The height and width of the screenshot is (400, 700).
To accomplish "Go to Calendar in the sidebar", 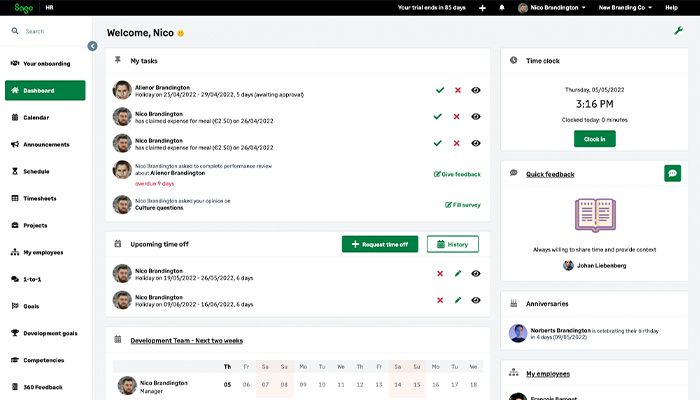I will coord(36,117).
